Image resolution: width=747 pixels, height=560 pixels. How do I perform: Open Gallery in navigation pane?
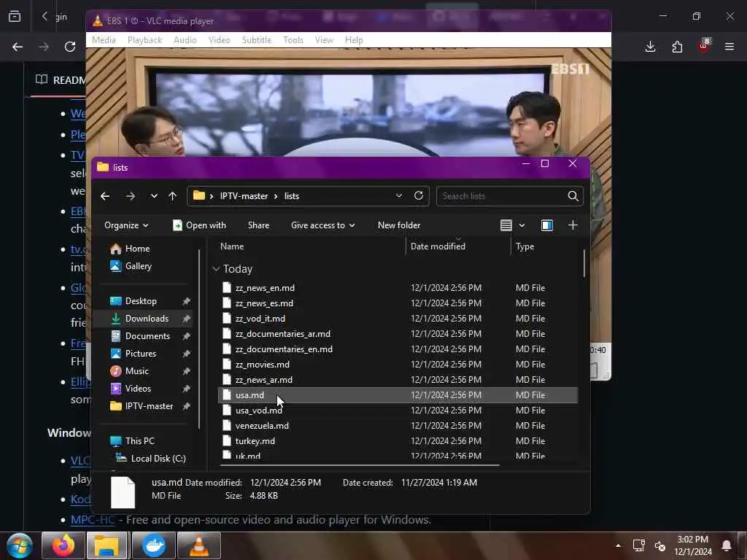click(131, 266)
